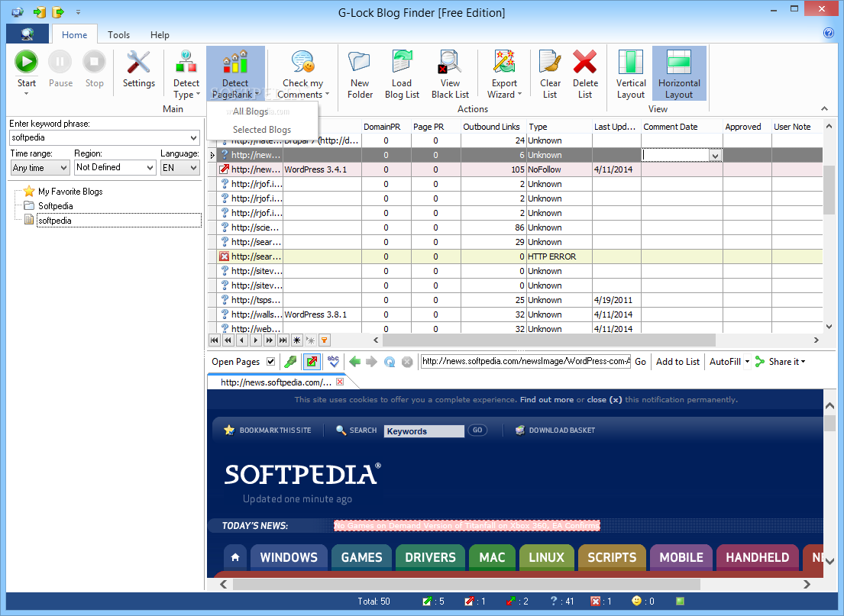Toggle the green box red arrow icon
The width and height of the screenshot is (844, 616).
click(312, 362)
